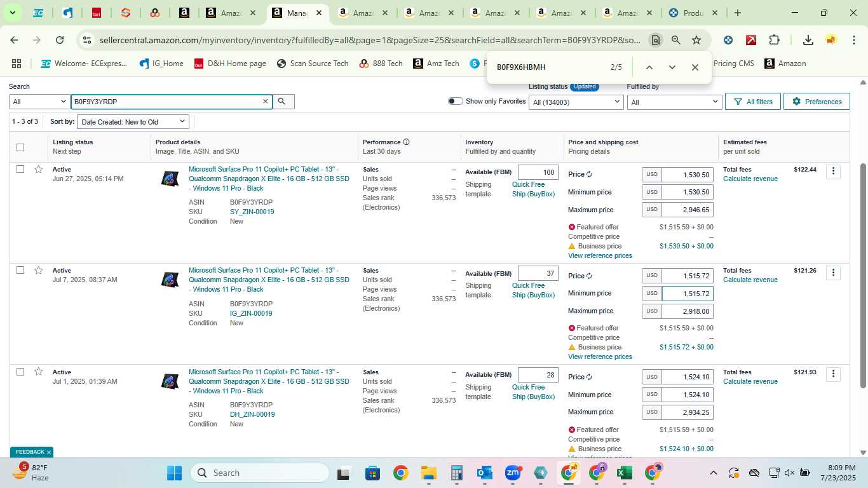
Task: Open the browser tab search dropdown arrow
Action: (12, 13)
